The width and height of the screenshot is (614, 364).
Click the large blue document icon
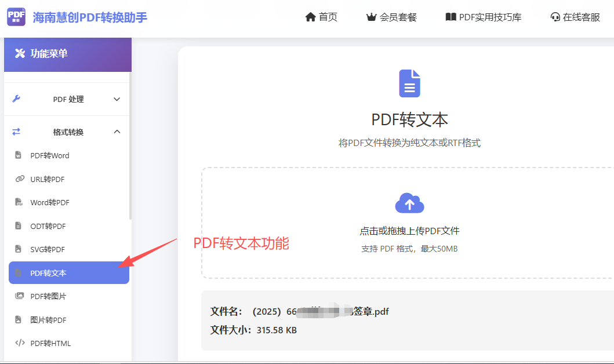tap(409, 83)
